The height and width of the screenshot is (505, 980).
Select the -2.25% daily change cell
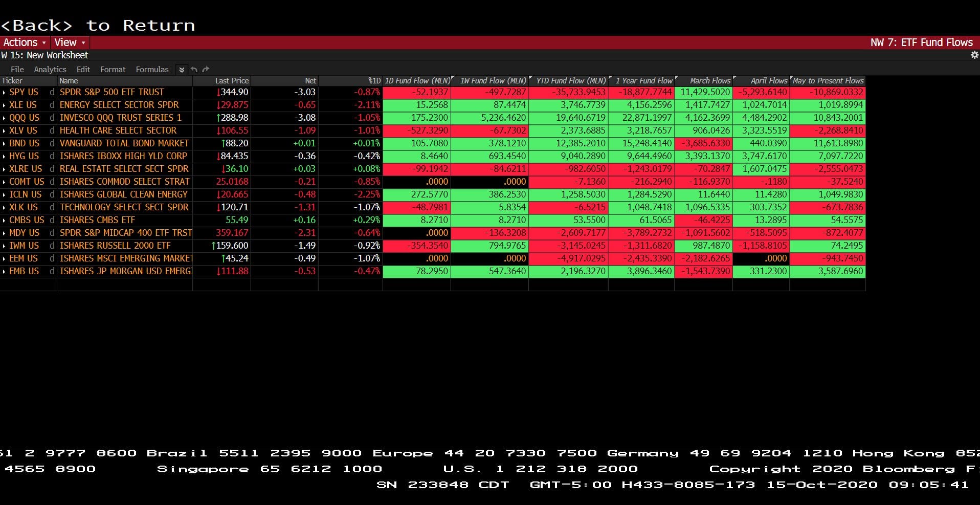point(350,194)
